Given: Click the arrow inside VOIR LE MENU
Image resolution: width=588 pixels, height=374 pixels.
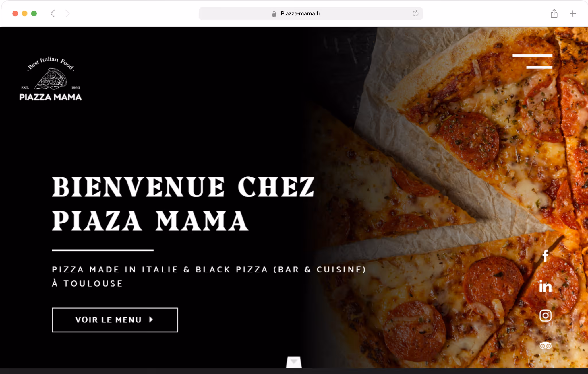Looking at the screenshot, I should click(x=151, y=320).
